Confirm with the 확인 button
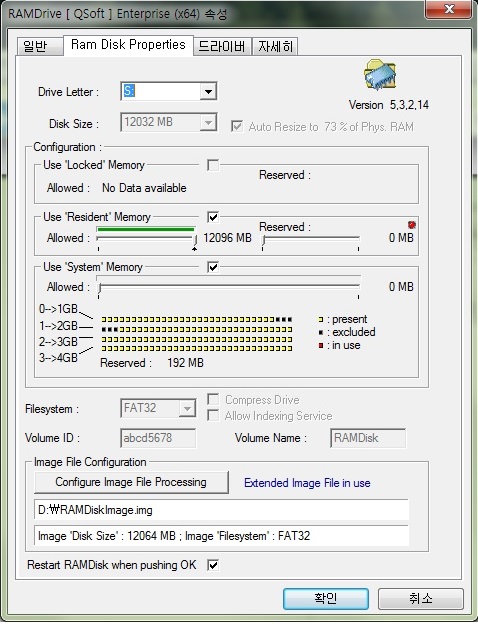 (326, 599)
